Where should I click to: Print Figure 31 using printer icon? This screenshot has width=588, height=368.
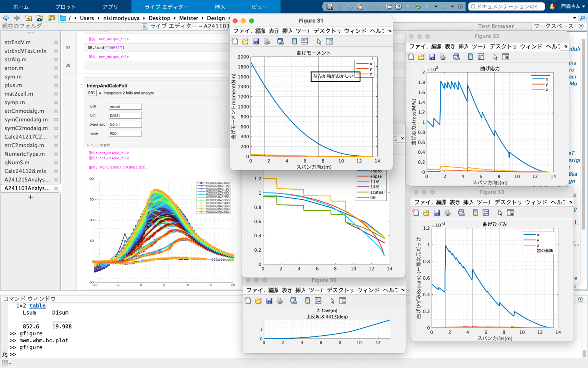pyautogui.click(x=267, y=41)
